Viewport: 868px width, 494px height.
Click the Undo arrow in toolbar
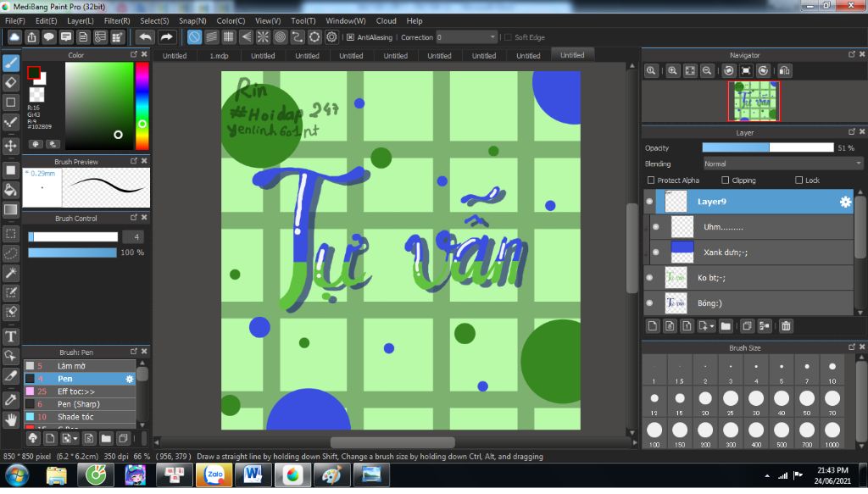click(146, 37)
